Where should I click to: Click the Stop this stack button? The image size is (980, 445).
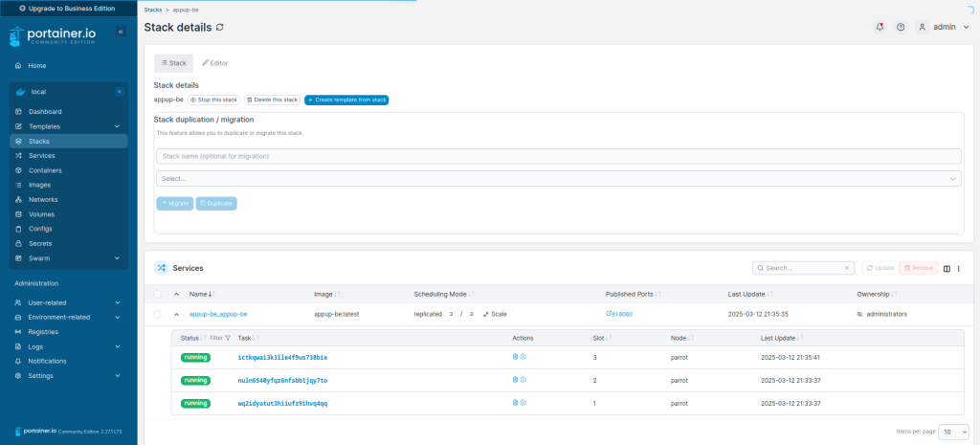(x=212, y=100)
